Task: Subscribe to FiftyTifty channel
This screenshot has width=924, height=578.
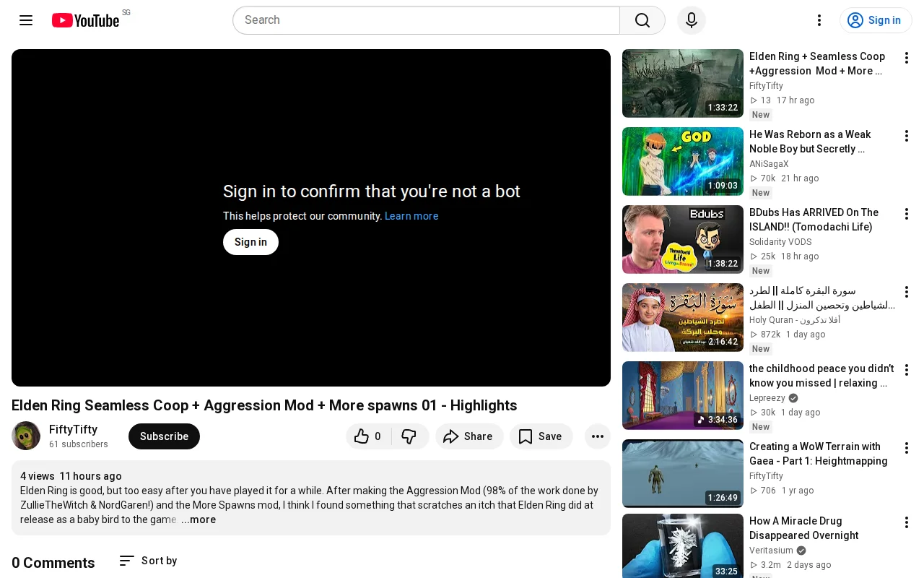Action: tap(164, 436)
